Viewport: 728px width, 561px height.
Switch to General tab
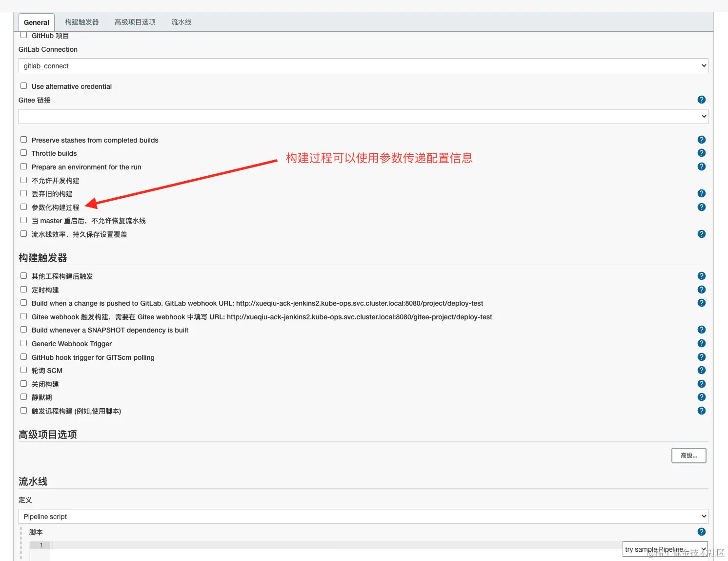37,22
